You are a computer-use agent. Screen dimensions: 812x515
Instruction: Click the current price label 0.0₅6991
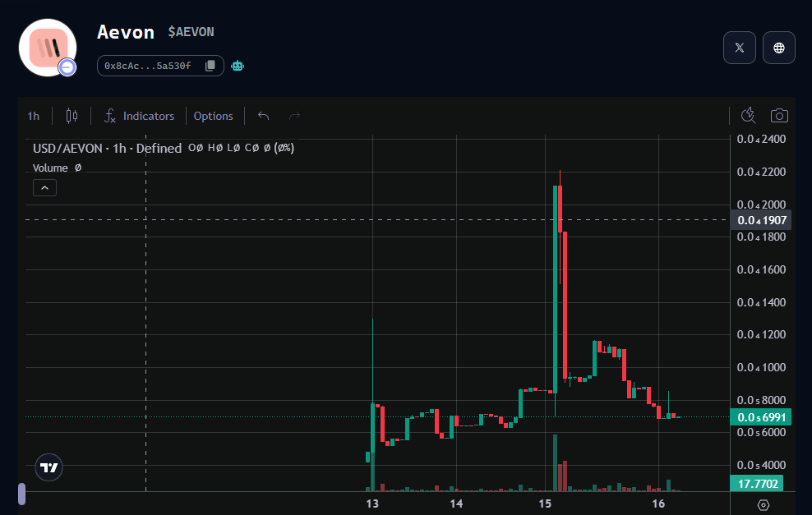(761, 417)
